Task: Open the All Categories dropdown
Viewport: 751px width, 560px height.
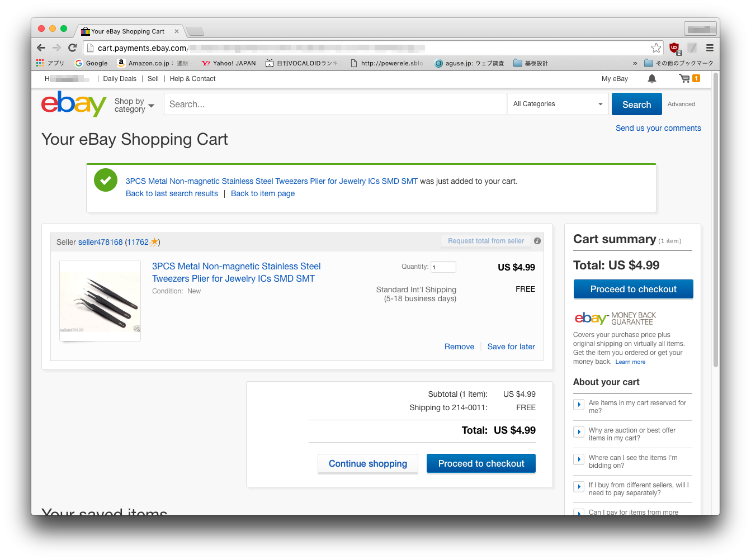Action: (x=558, y=104)
